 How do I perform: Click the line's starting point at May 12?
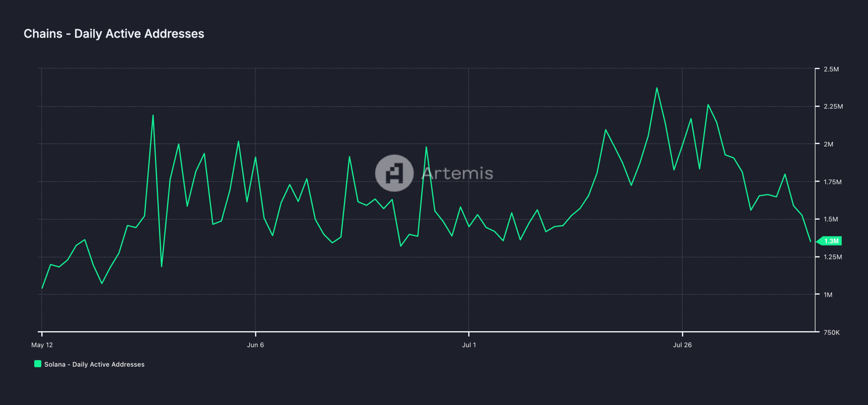point(42,288)
